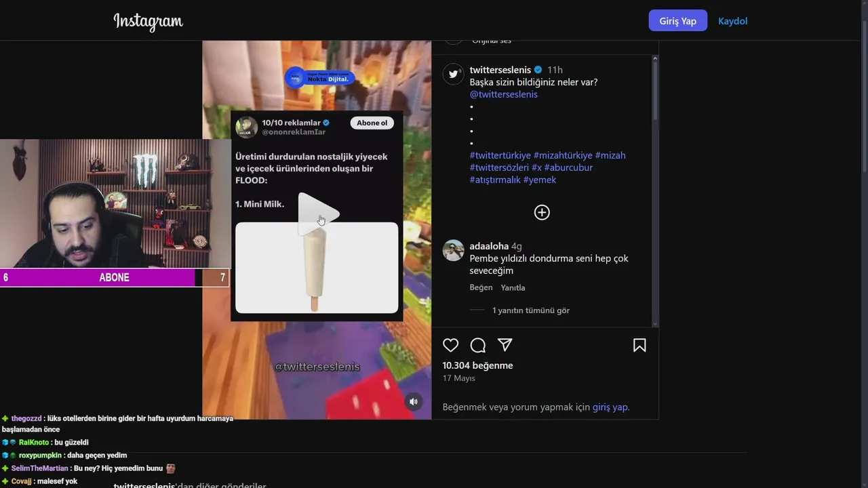Click the Nokta Dijital badge in video
The height and width of the screenshot is (488, 868).
(x=319, y=78)
